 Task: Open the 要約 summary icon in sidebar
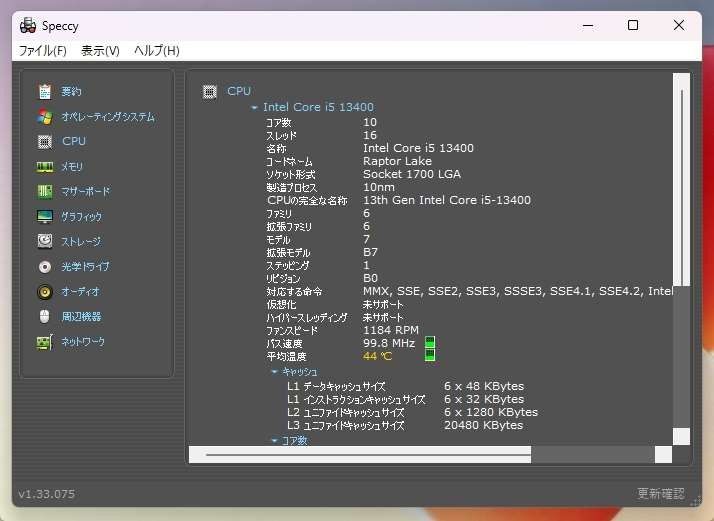[45, 92]
